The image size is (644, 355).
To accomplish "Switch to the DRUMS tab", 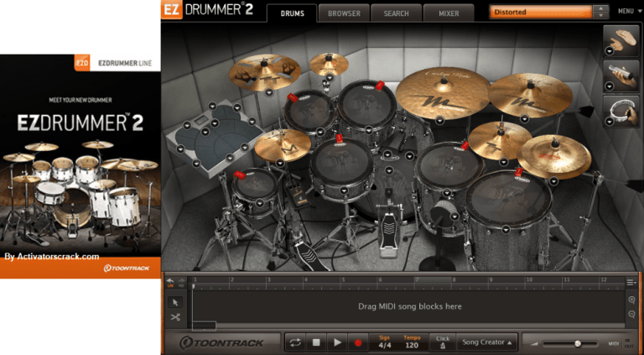I will pyautogui.click(x=292, y=13).
